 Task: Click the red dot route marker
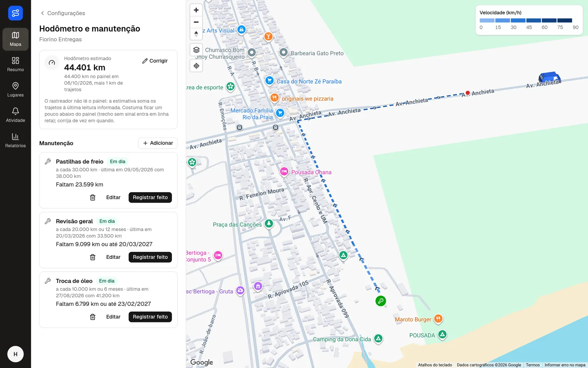point(467,93)
